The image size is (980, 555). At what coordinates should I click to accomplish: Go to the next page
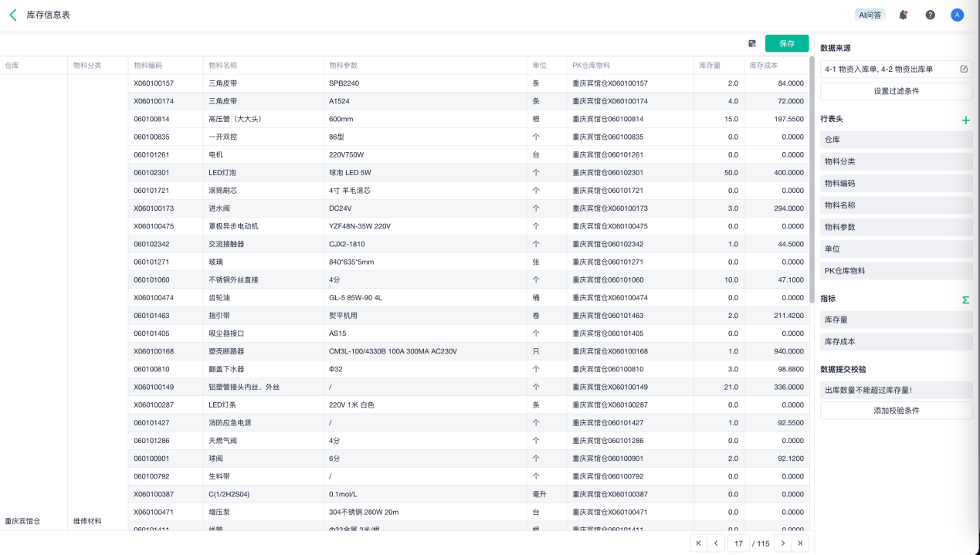[782, 543]
